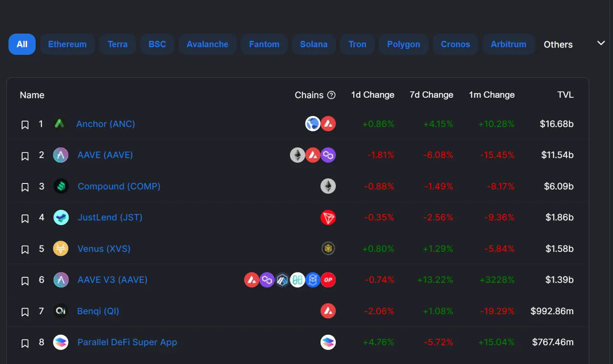Screen dimensions: 613x364
Task: Click Avalanche chain icon in AAVE (AAVE) row
Action: pyautogui.click(x=313, y=155)
